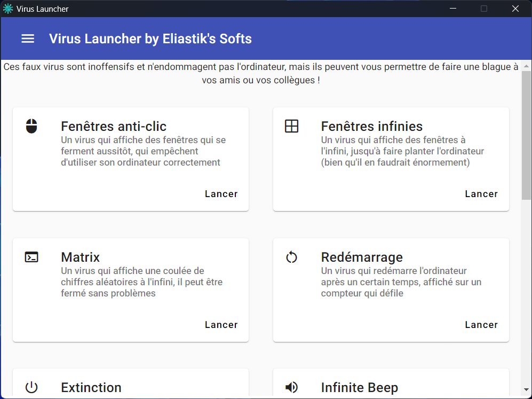This screenshot has width=532, height=399.
Task: Select the Redémarrage card title
Action: tap(362, 257)
